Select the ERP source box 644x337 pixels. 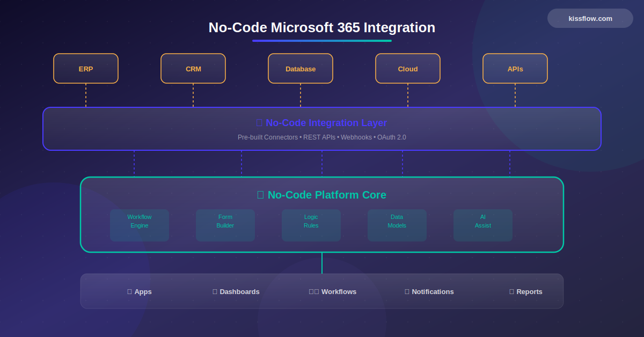tap(86, 69)
